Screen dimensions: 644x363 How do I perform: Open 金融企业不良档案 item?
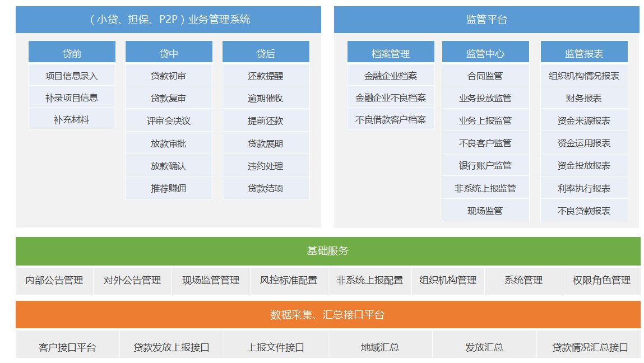click(x=391, y=97)
